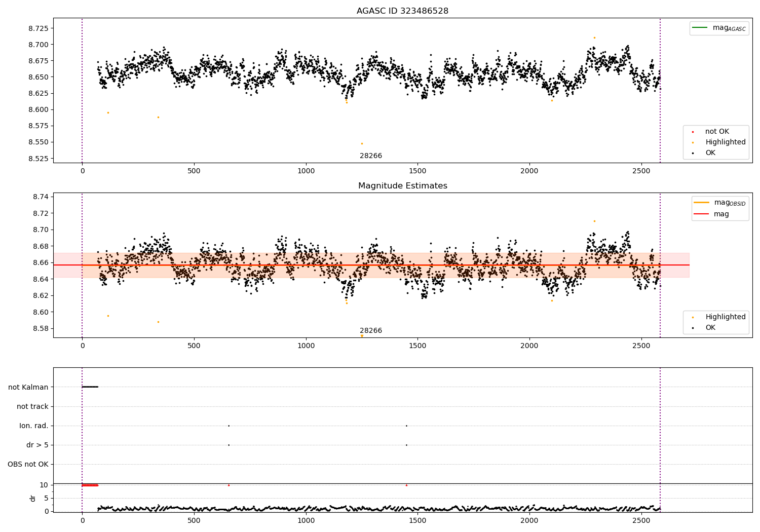Click the 10 tick on the dr axis
The image size is (760, 532).
(x=44, y=485)
